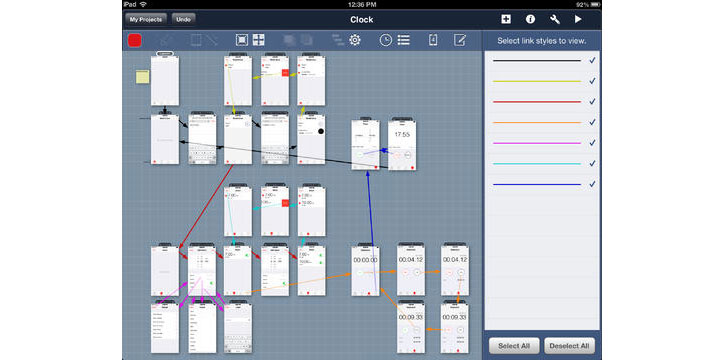Click the edit note pencil icon
Image resolution: width=724 pixels, height=360 pixels.
[x=459, y=40]
